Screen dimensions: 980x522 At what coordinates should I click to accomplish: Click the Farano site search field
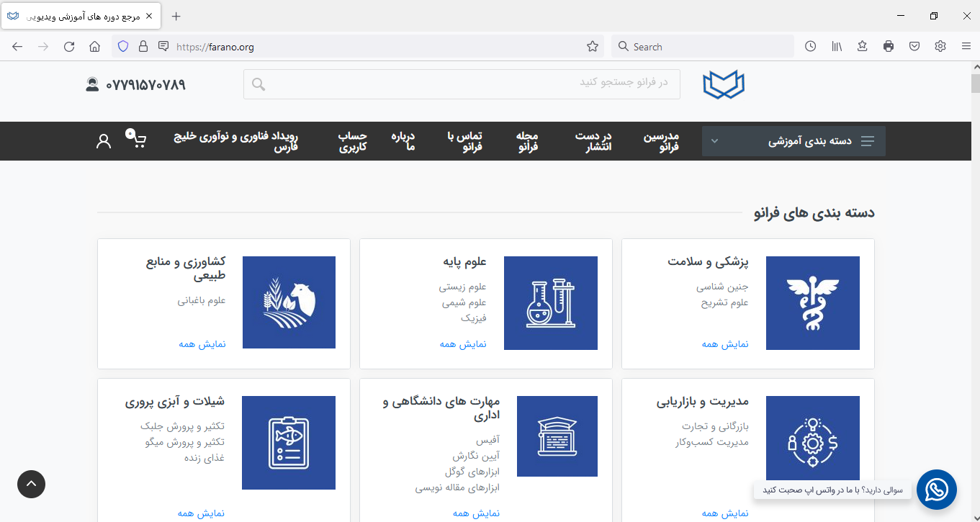coord(461,84)
